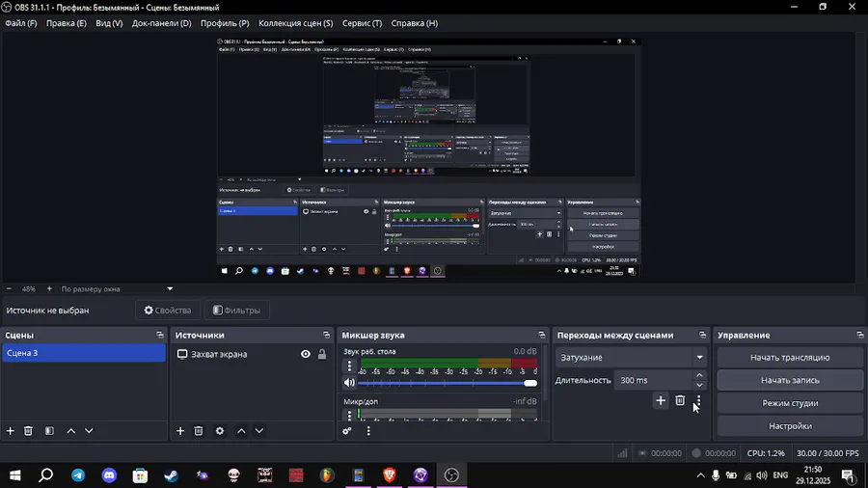Mute Звук раб. стола speaker icon
Viewport: 868px width, 488px height.
349,383
